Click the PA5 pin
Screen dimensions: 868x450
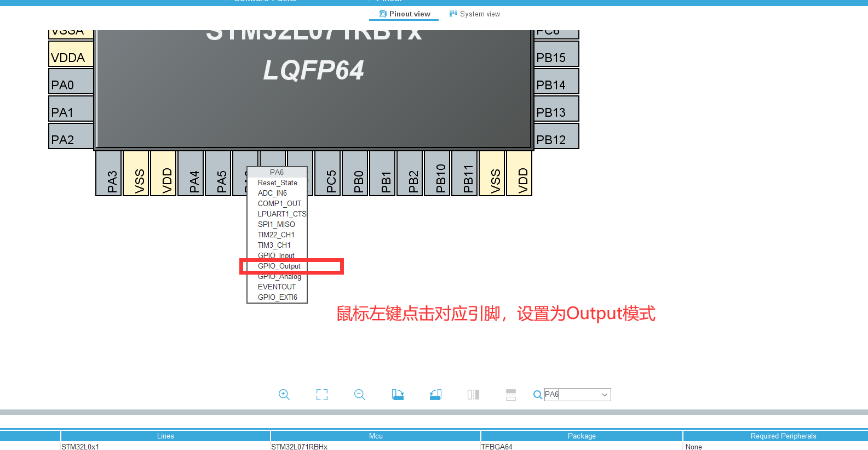click(218, 173)
